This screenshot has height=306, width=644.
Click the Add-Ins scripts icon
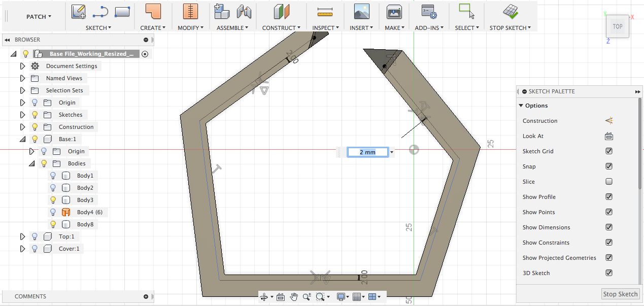[429, 11]
